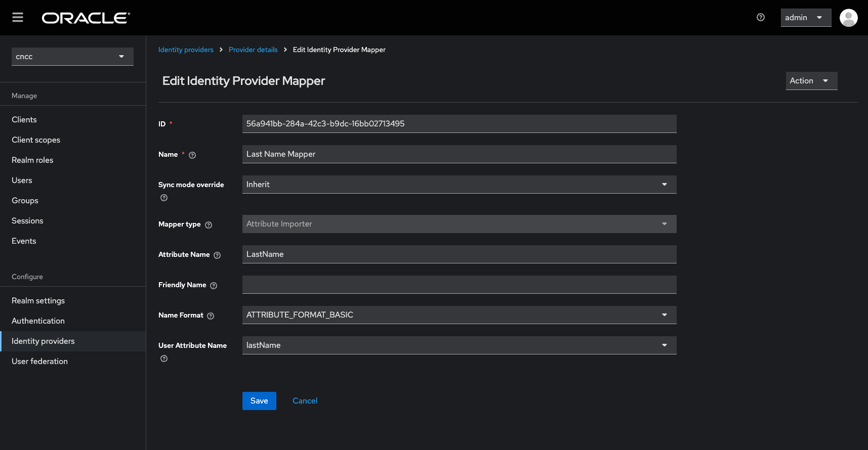The image size is (868, 450).
Task: Show help for Name Format
Action: [x=211, y=316]
